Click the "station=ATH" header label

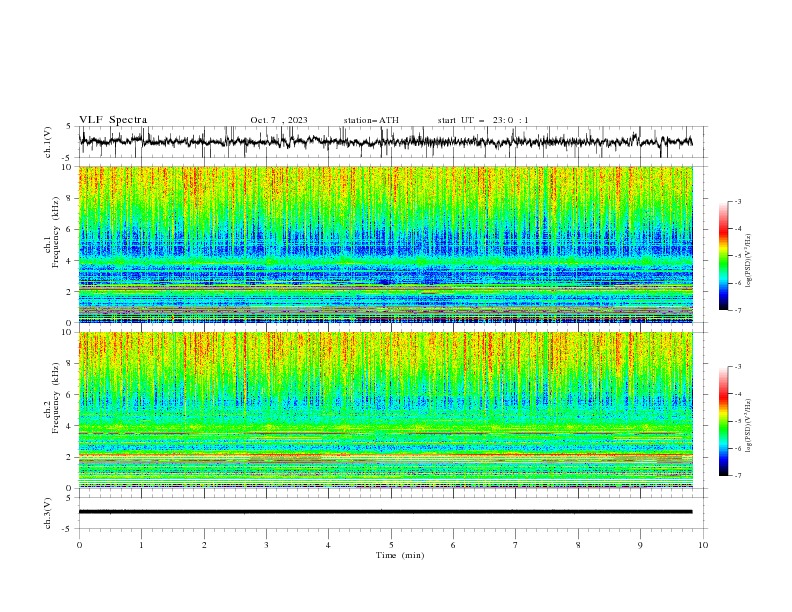tap(371, 120)
